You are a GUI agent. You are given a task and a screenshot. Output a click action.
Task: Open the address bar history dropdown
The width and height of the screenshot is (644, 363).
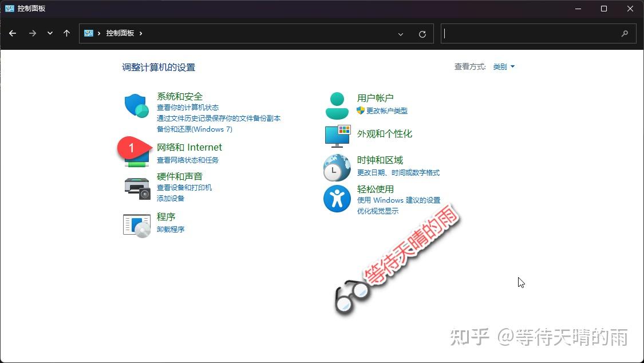(401, 34)
